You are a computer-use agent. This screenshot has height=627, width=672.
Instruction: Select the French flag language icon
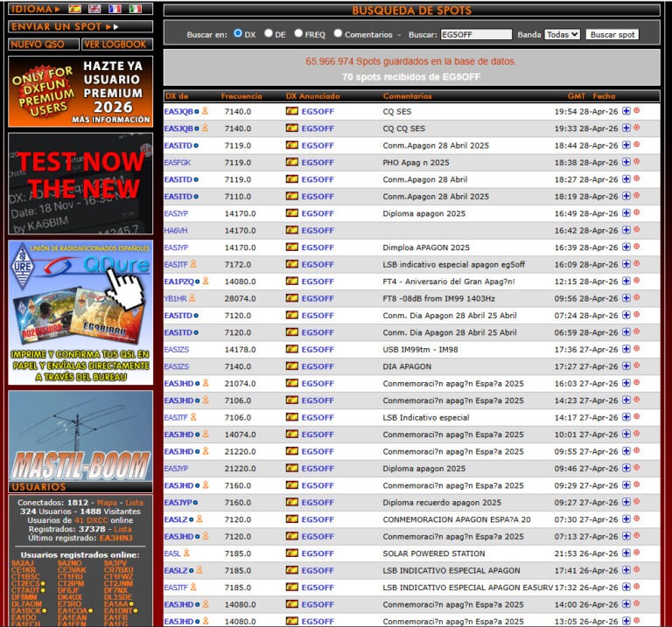click(x=115, y=9)
